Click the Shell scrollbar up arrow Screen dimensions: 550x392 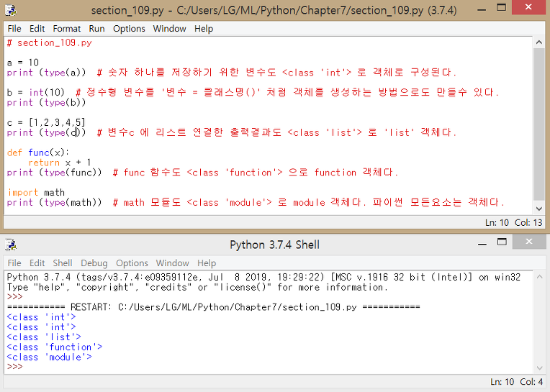[539, 277]
